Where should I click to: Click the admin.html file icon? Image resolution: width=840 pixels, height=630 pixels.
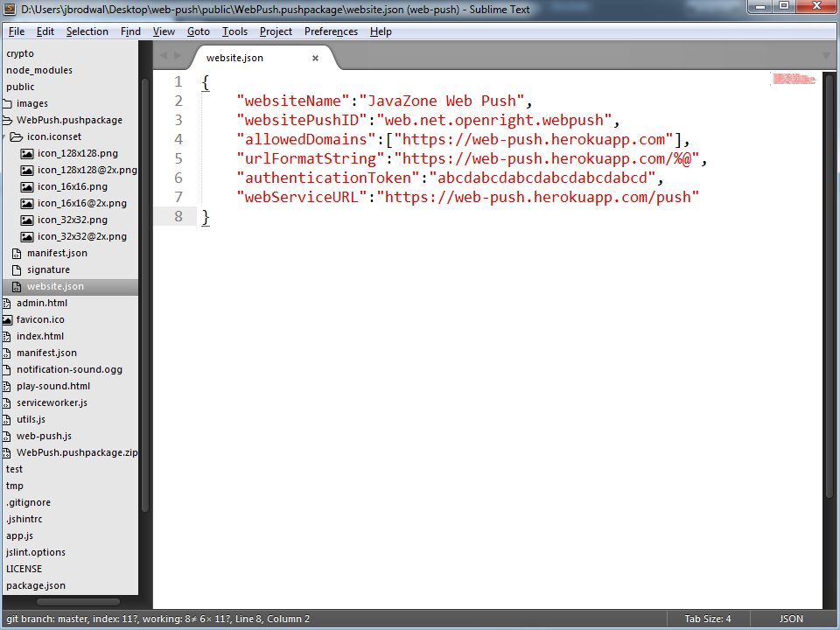click(x=6, y=304)
